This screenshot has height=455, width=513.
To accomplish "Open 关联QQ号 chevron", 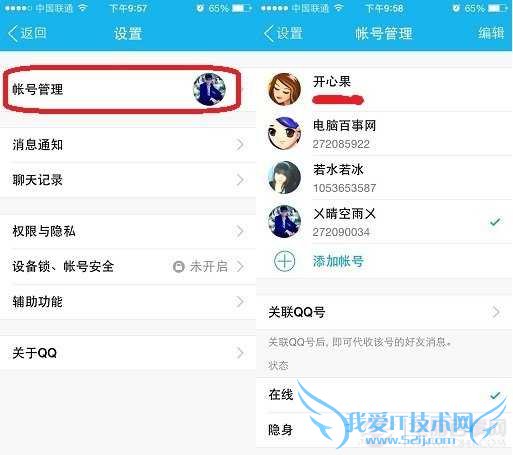I will (x=496, y=312).
